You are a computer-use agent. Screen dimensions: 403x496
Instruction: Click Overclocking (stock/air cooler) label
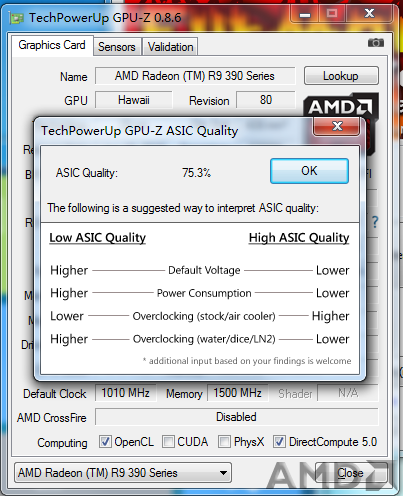(x=204, y=316)
